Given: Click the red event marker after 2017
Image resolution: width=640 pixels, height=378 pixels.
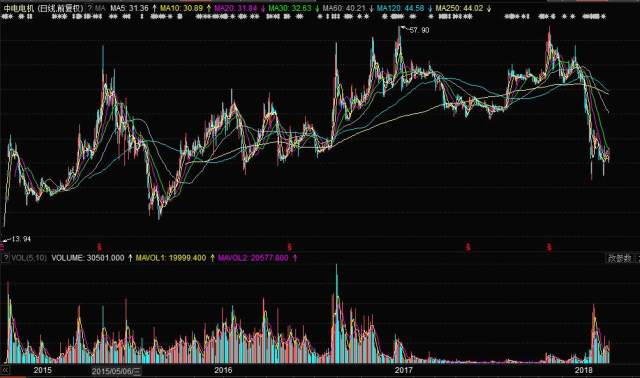Looking at the screenshot, I should (468, 247).
